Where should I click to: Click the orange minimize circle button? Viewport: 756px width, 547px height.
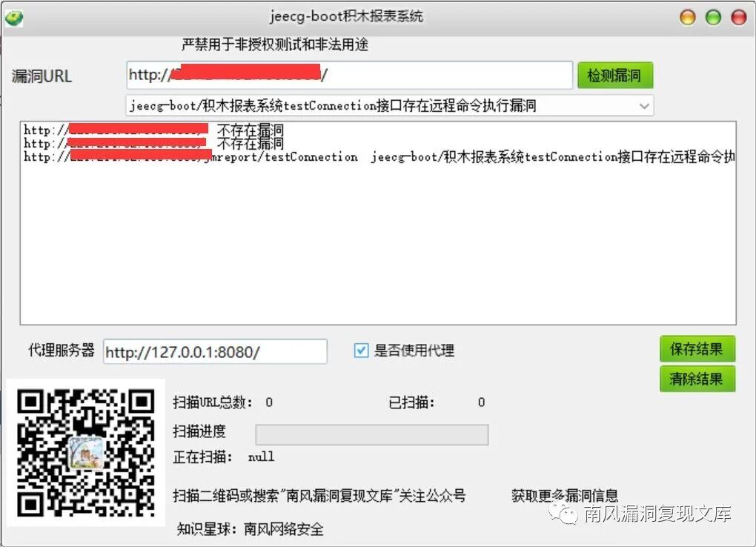[x=688, y=17]
